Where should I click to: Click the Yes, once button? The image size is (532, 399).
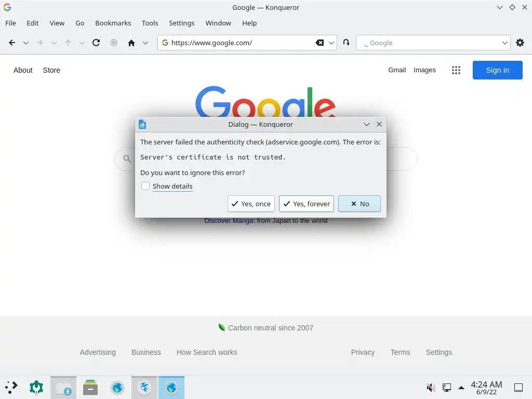[x=251, y=204]
